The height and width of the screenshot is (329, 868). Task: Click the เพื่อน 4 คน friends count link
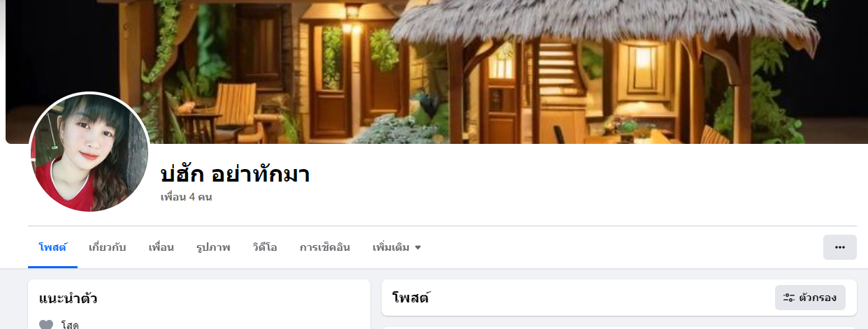pyautogui.click(x=186, y=197)
